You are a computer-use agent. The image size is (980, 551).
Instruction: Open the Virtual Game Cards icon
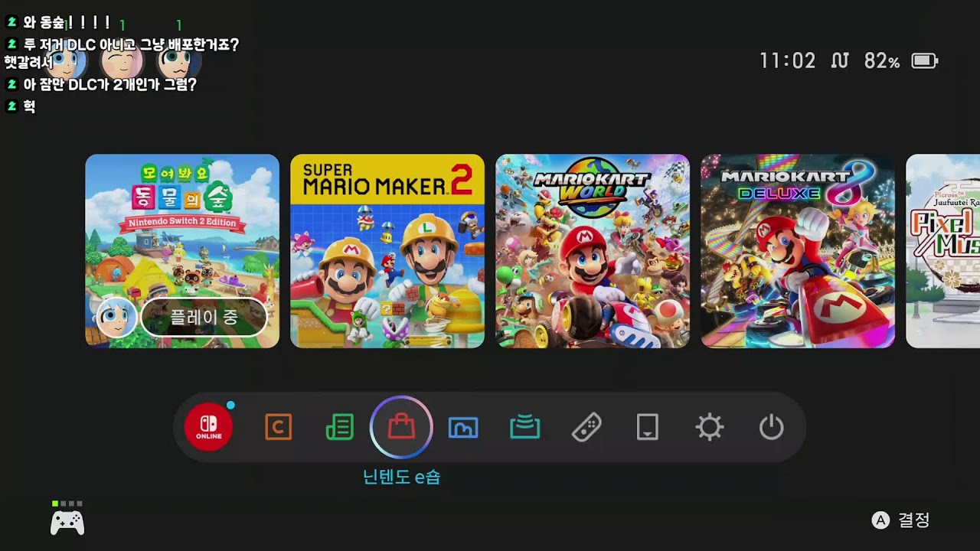click(648, 427)
